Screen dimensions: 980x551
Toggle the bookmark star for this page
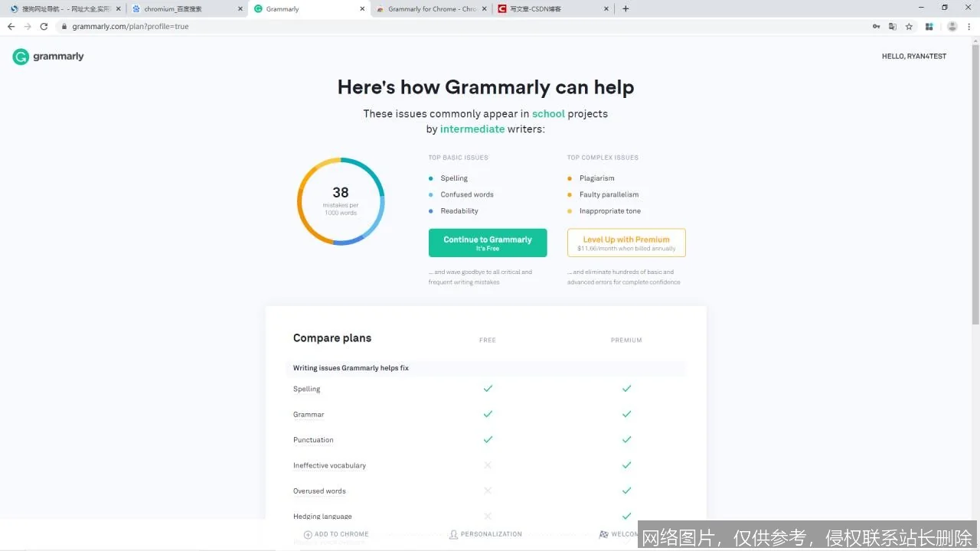[908, 26]
